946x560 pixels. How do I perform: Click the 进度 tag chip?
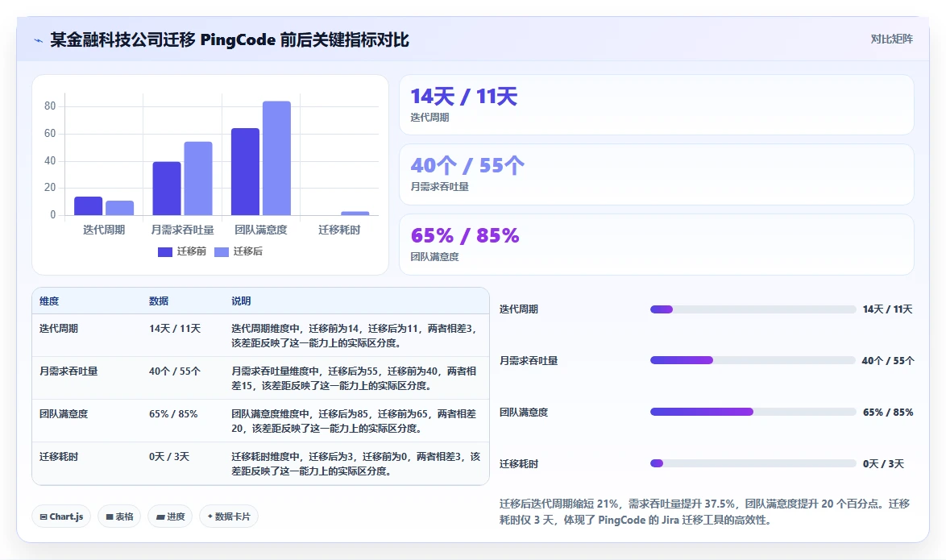tap(170, 517)
